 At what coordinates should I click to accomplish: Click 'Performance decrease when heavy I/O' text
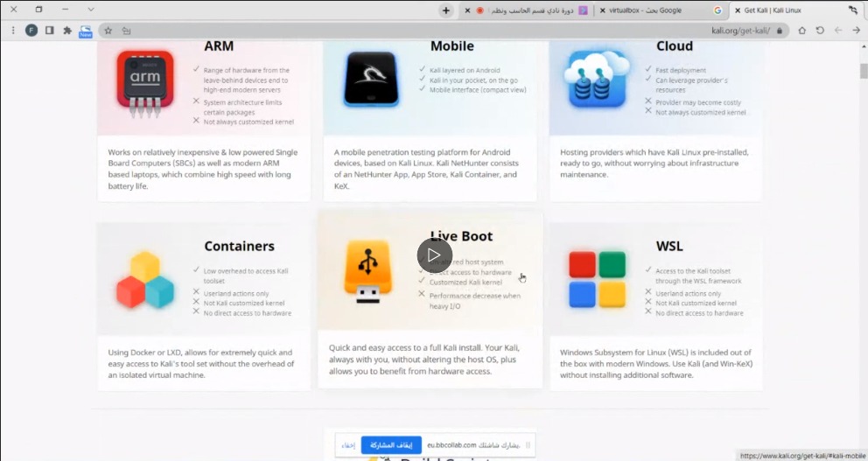pos(474,301)
